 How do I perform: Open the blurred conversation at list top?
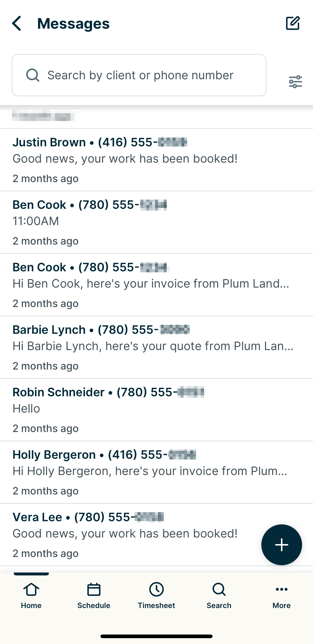pos(156,117)
